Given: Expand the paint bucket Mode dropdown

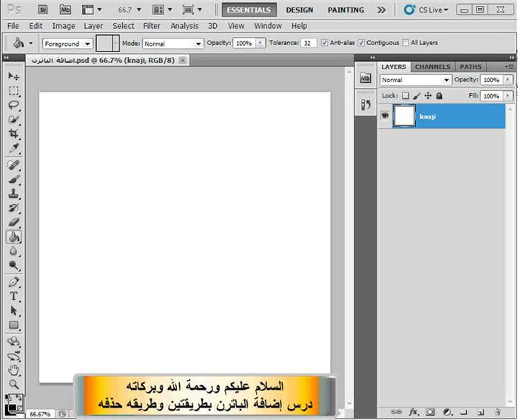Looking at the screenshot, I should (172, 44).
